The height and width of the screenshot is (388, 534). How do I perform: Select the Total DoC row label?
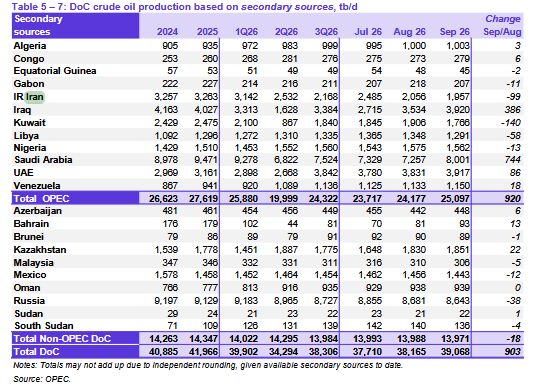36,352
